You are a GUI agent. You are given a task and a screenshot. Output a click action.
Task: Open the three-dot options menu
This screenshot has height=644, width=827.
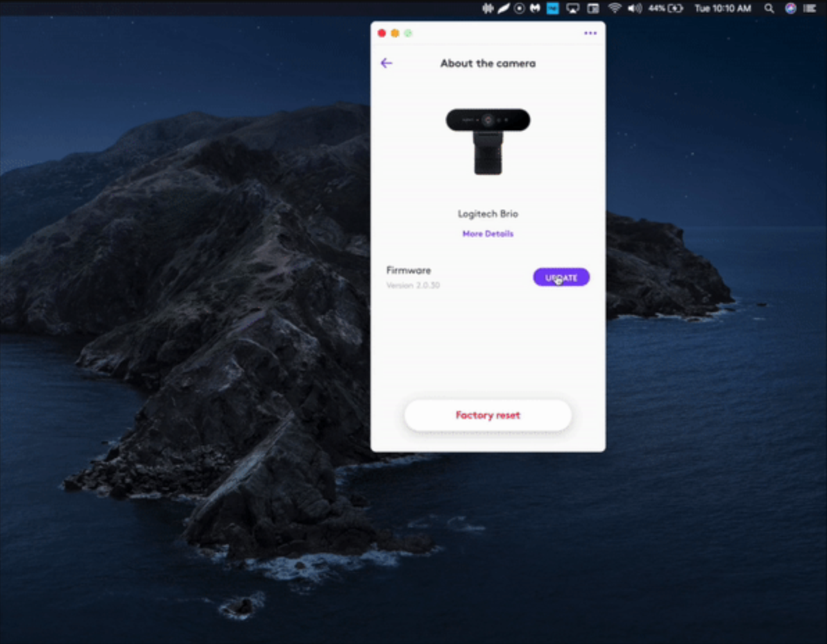pyautogui.click(x=590, y=33)
